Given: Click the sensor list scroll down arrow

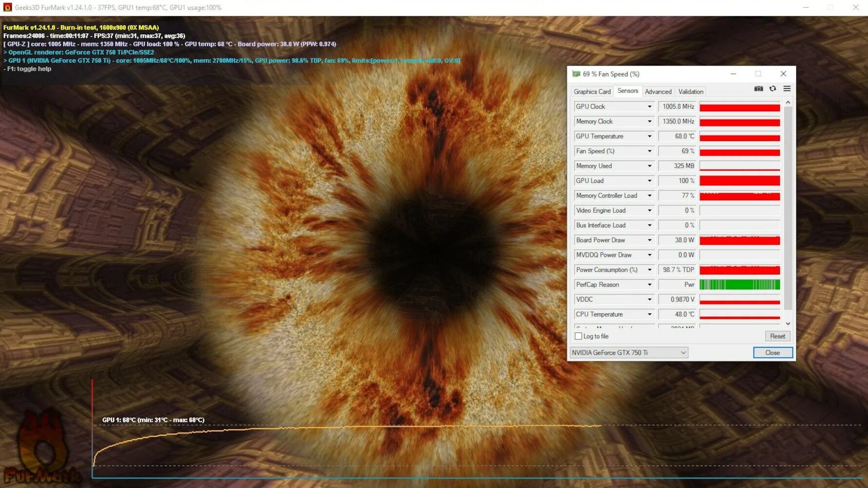Looking at the screenshot, I should pos(788,324).
